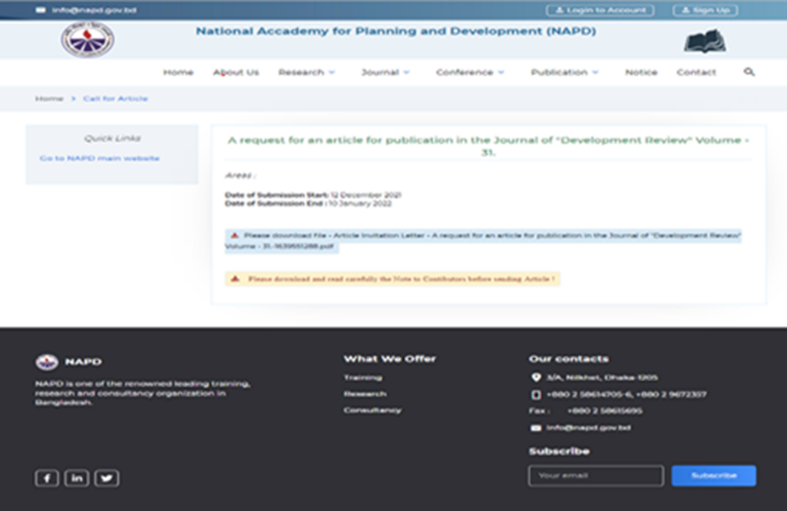Open the Contact menu item
This screenshot has height=511, width=787.
[696, 72]
